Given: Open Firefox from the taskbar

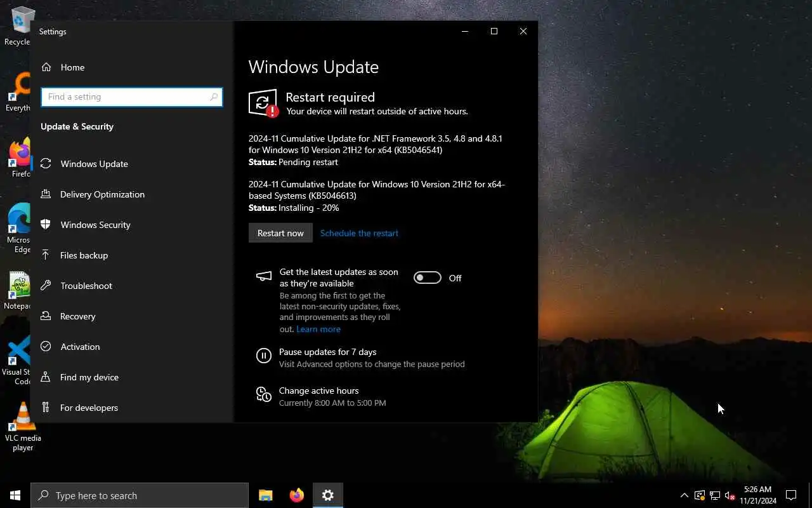Looking at the screenshot, I should [x=297, y=495].
